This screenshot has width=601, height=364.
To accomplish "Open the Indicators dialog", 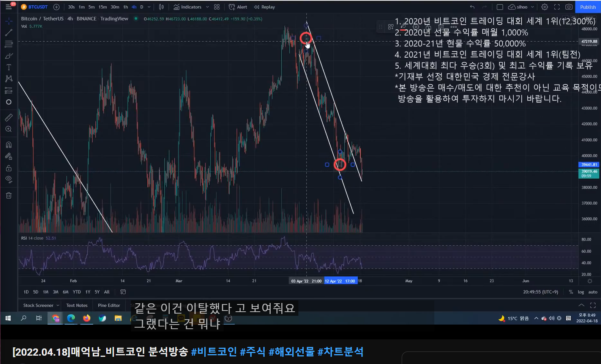I will (x=188, y=7).
